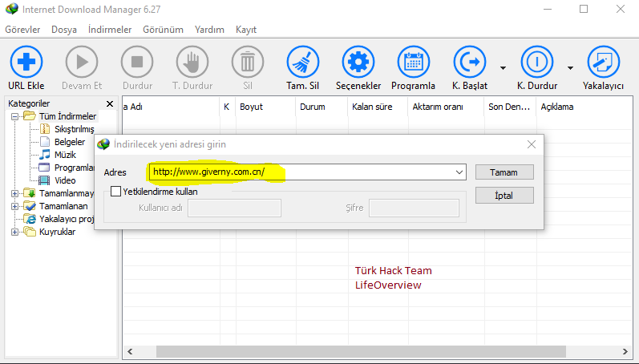Expand the Kuyruklar tree node

coord(14,232)
